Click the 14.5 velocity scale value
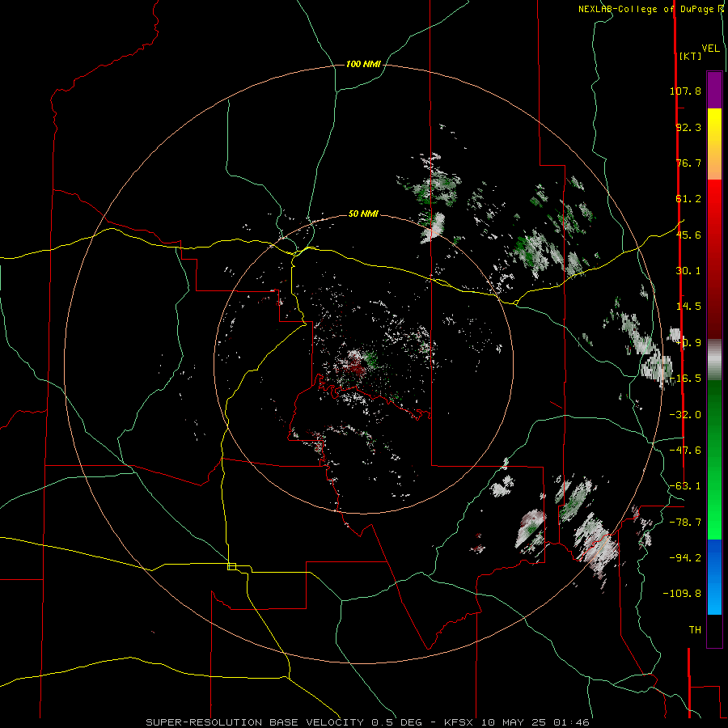 [x=688, y=306]
